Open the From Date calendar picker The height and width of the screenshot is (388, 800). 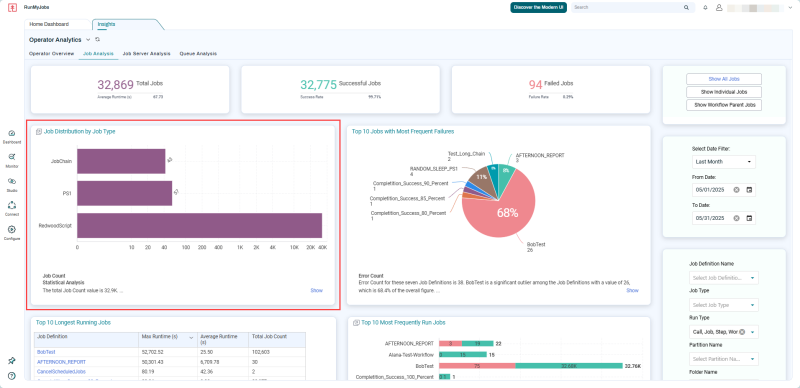[749, 190]
